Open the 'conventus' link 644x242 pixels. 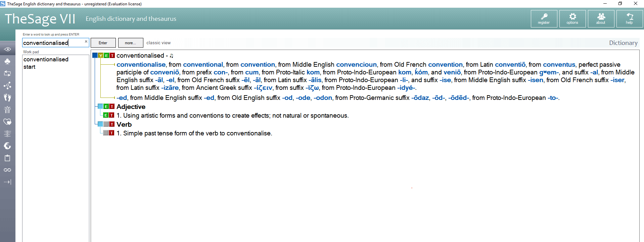(x=559, y=65)
